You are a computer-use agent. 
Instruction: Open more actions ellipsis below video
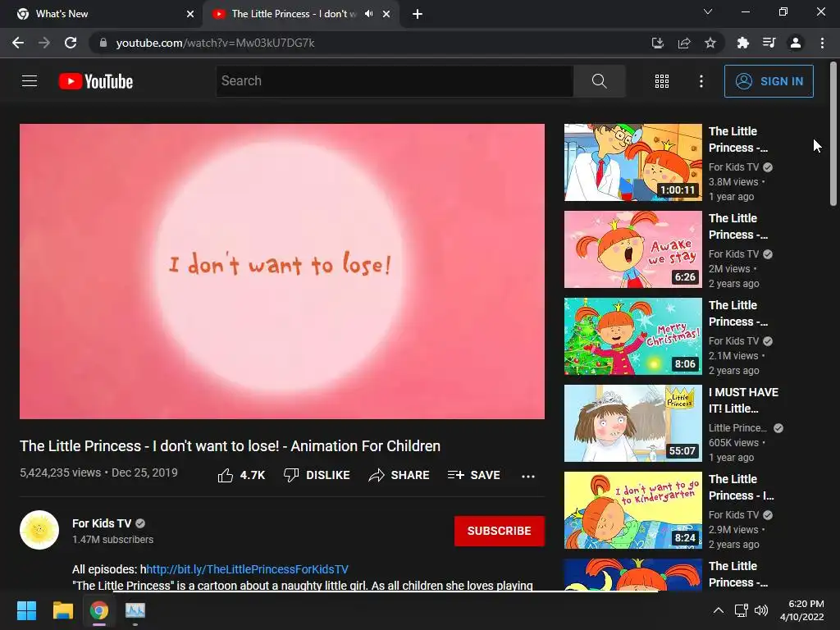click(528, 476)
